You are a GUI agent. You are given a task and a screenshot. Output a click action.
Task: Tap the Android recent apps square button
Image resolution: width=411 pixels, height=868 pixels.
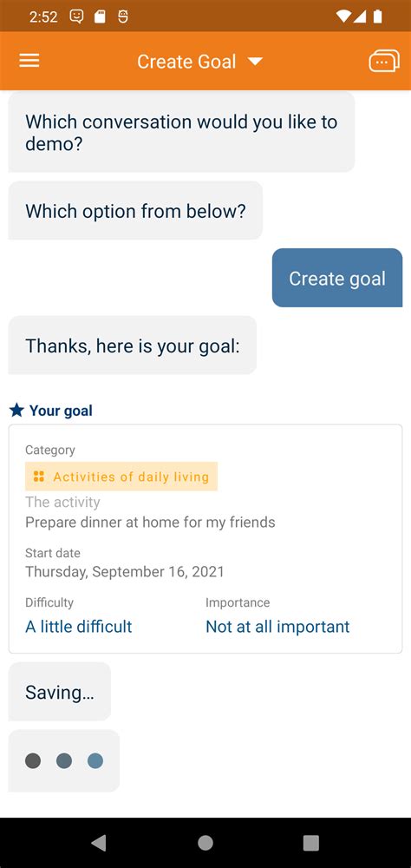click(311, 843)
